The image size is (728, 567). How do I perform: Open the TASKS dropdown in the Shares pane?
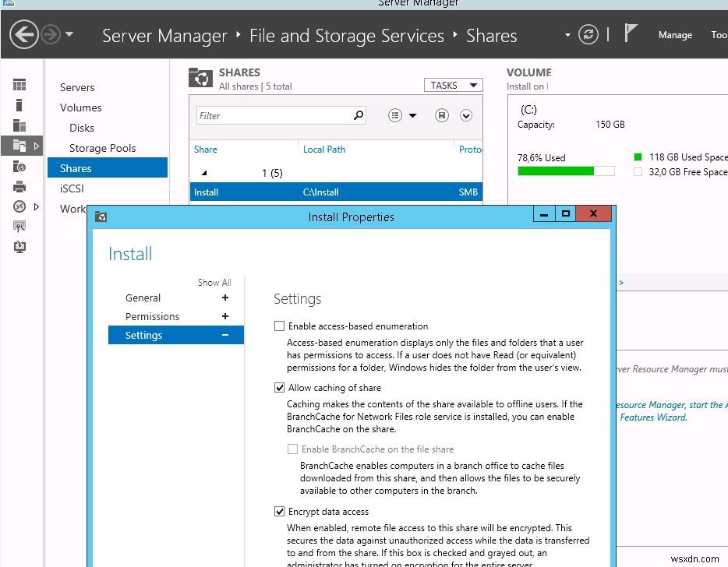pyautogui.click(x=453, y=85)
